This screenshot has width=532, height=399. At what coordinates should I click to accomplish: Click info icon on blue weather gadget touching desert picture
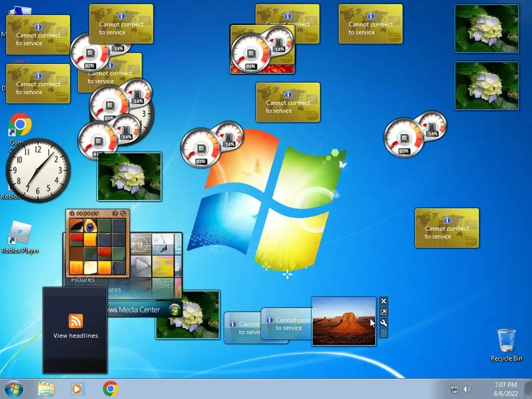[270, 320]
